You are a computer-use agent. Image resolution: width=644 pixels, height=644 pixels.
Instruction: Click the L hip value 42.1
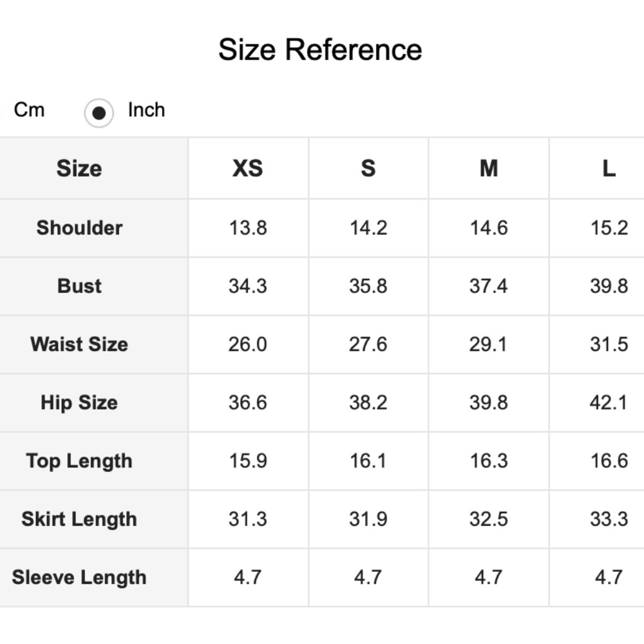click(x=609, y=402)
